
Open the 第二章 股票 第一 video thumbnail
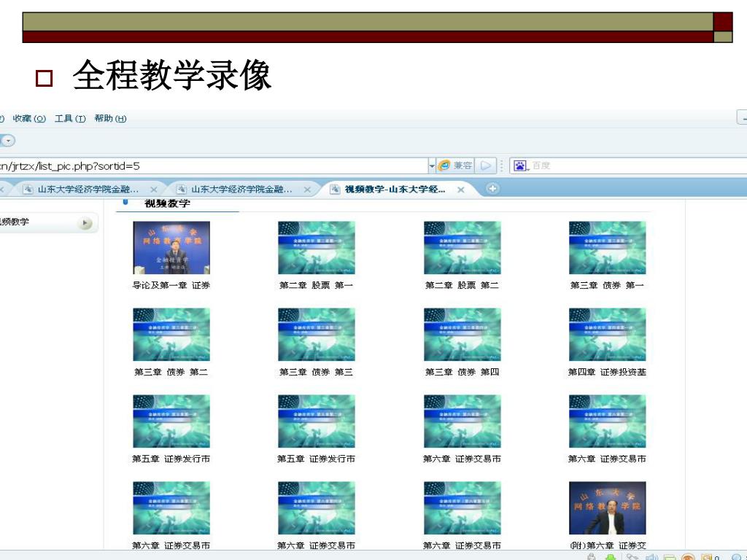click(317, 248)
